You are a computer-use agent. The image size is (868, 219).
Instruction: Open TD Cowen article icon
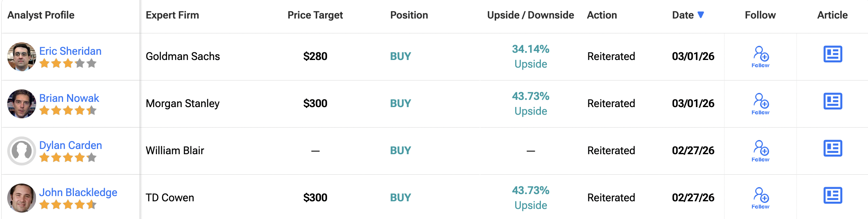click(833, 196)
